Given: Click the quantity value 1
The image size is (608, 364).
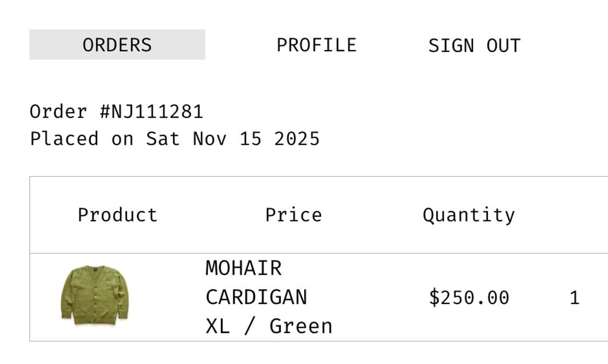Looking at the screenshot, I should pos(574,298).
